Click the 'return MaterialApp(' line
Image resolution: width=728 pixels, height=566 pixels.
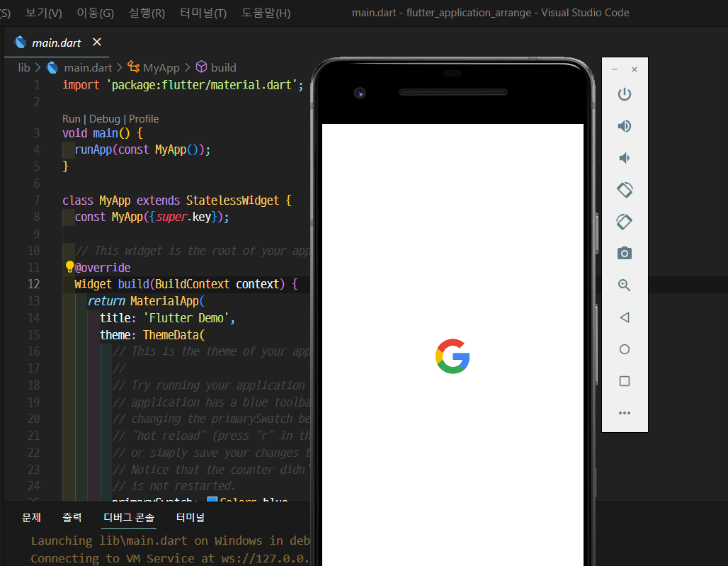[x=146, y=301]
